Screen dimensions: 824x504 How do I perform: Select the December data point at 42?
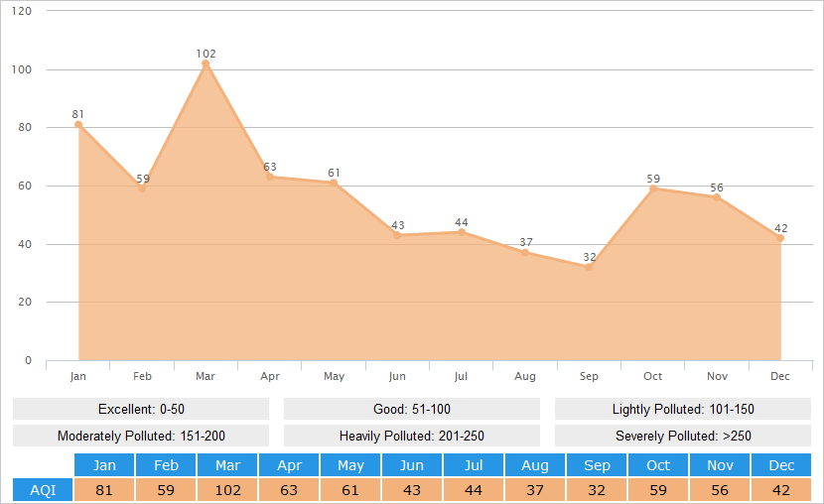780,238
